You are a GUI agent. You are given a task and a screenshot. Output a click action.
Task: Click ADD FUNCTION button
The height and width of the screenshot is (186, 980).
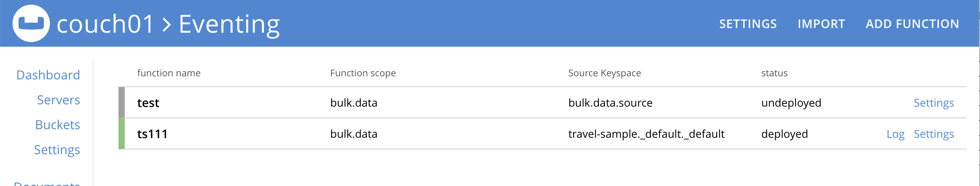click(x=912, y=24)
